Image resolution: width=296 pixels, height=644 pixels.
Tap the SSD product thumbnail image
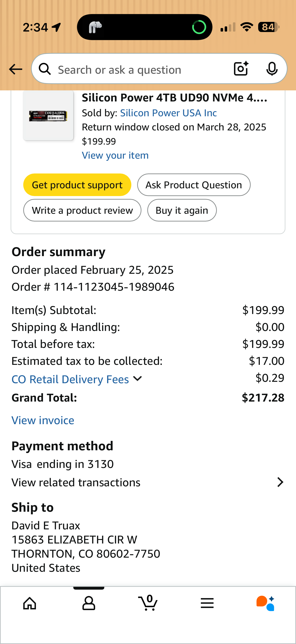pyautogui.click(x=48, y=116)
